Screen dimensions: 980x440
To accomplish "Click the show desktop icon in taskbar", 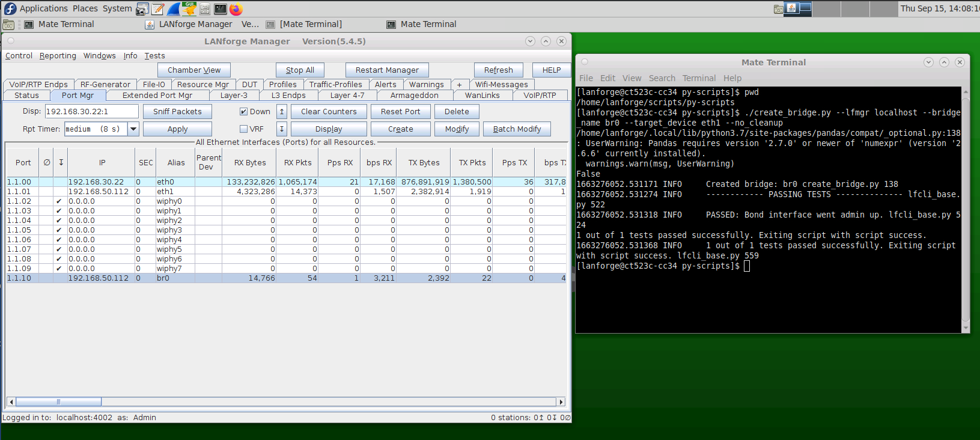I will 8,25.
